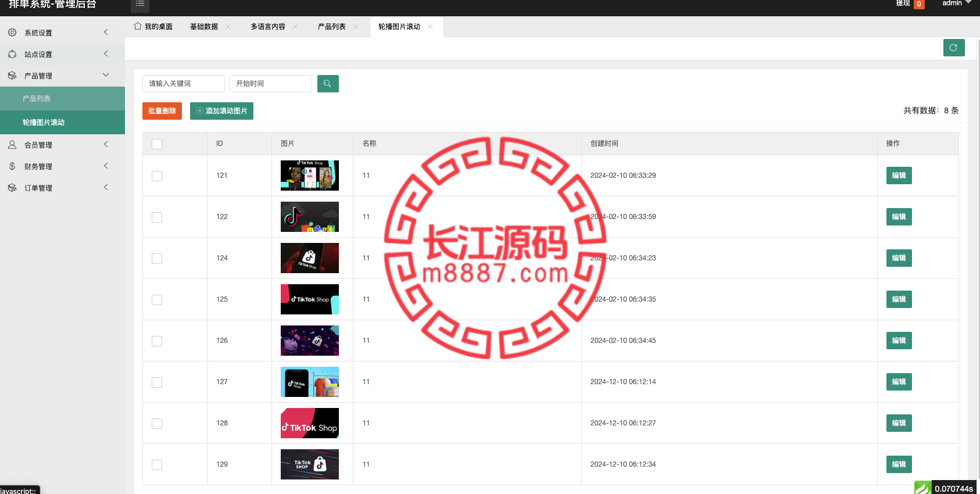Click the 站点设置 sidebar icon

click(12, 54)
